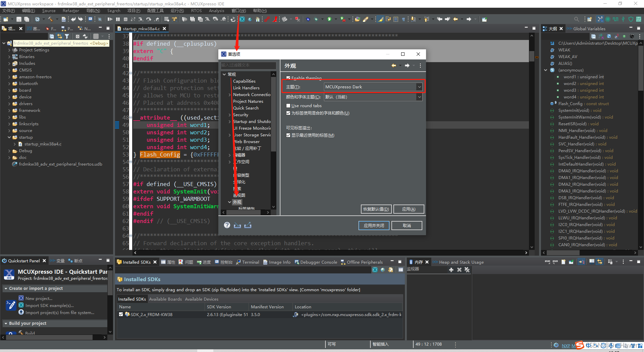644x352 pixels.
Task: Open the theme dropdown showing MCUXpresso Dark
Action: [x=373, y=87]
